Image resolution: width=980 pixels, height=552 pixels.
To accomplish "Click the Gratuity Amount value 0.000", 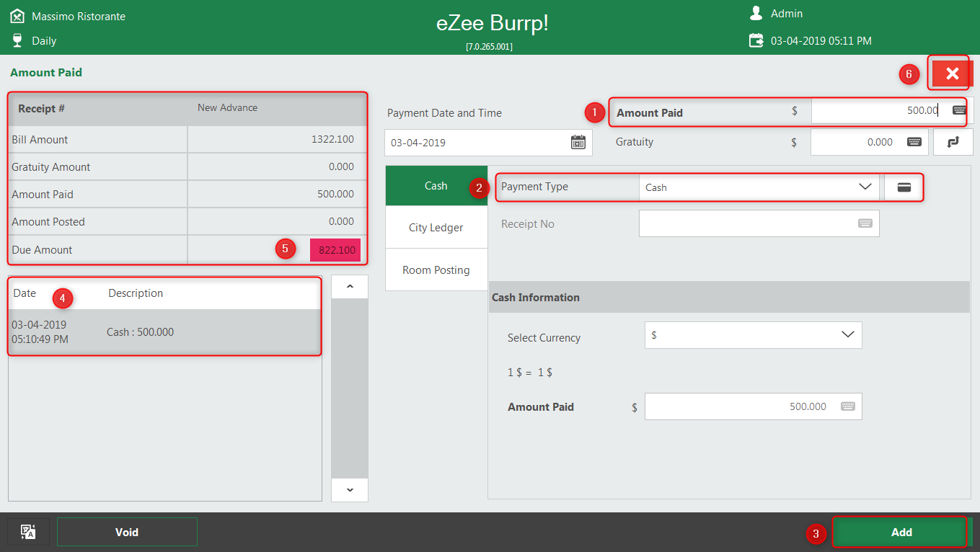I will [341, 166].
